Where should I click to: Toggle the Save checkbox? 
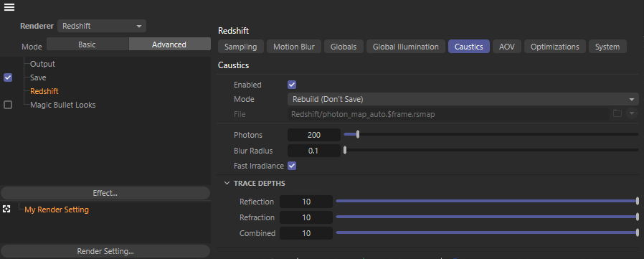pyautogui.click(x=8, y=77)
